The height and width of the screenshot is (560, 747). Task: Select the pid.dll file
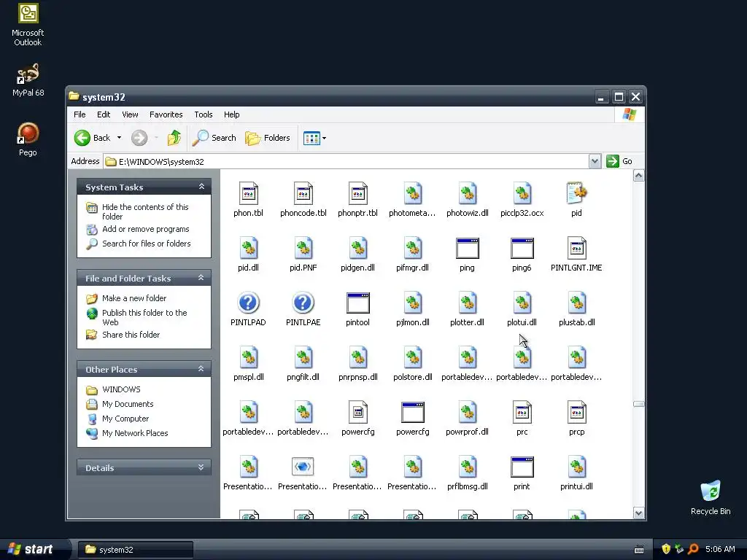pos(248,254)
